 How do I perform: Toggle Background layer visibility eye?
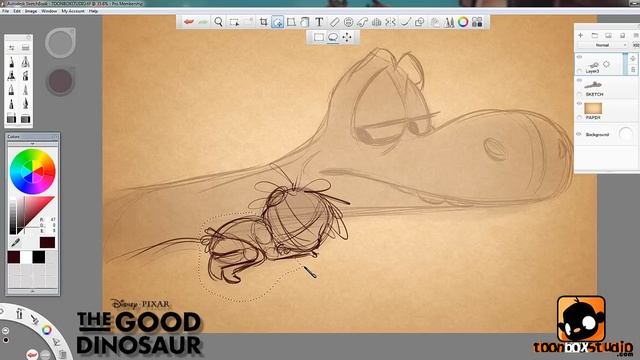[579, 134]
